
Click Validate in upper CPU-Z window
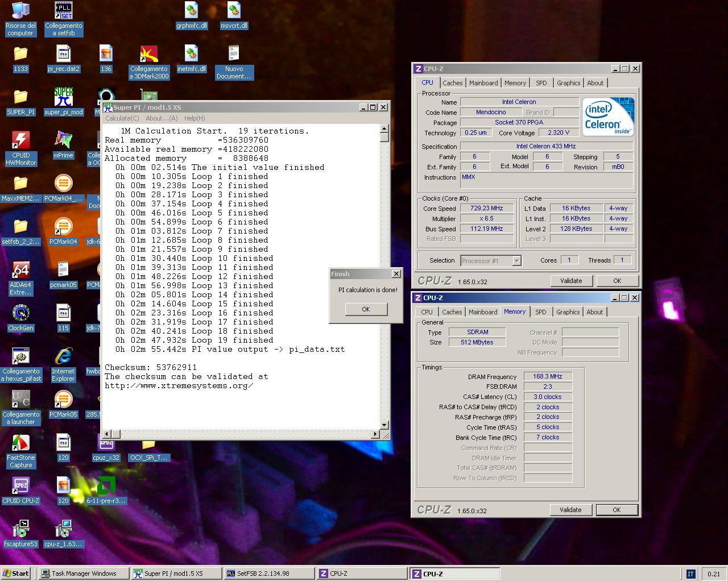click(571, 281)
